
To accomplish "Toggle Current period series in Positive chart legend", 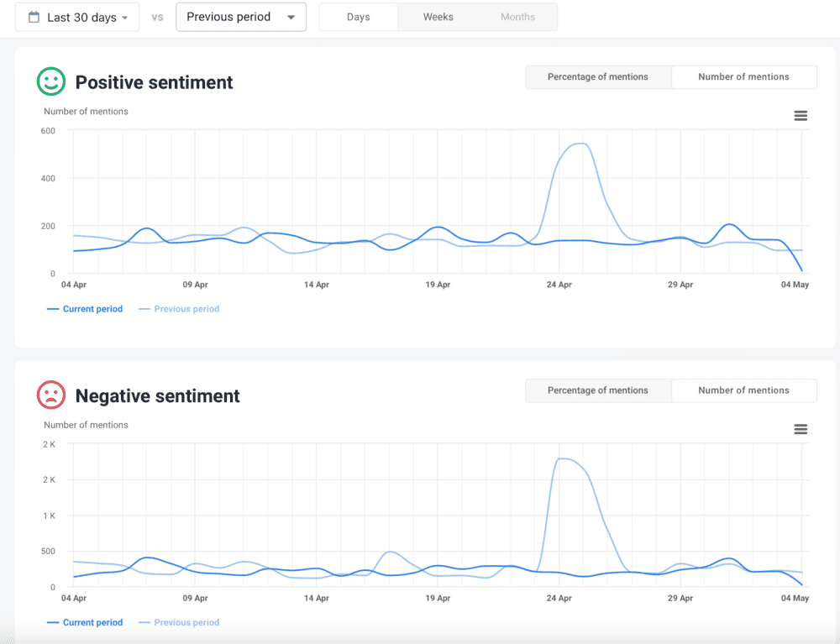I will point(85,309).
